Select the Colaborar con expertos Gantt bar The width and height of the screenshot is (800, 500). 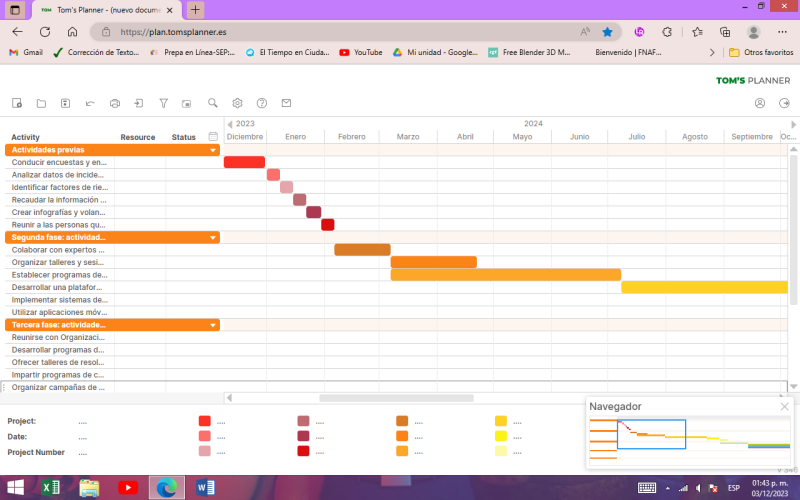click(x=362, y=249)
